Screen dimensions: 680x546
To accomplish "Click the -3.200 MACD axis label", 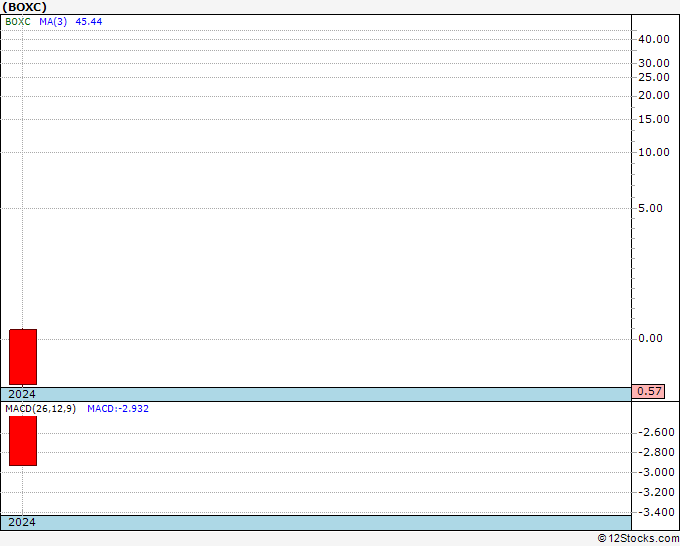I will 656,492.
